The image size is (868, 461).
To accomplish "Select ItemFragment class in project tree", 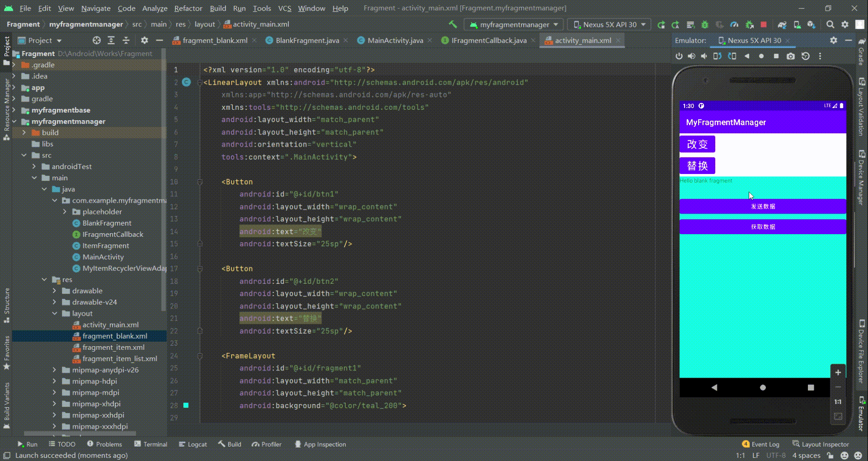I will tap(105, 246).
